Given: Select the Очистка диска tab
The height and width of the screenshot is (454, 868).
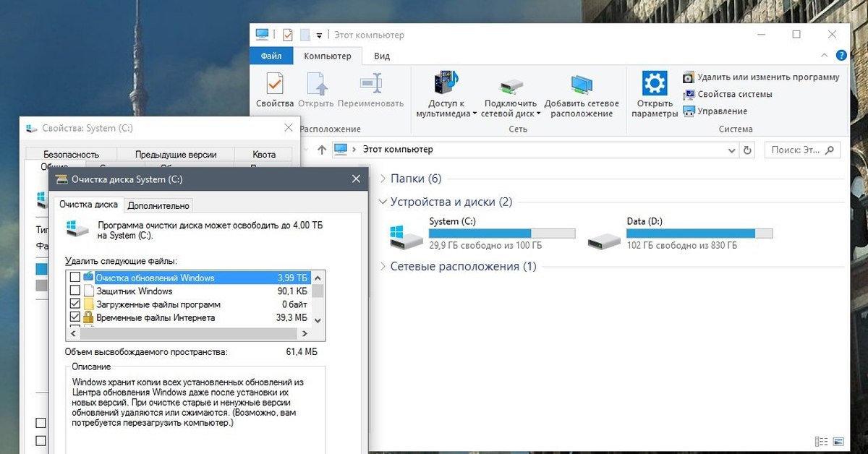Looking at the screenshot, I should tap(88, 205).
